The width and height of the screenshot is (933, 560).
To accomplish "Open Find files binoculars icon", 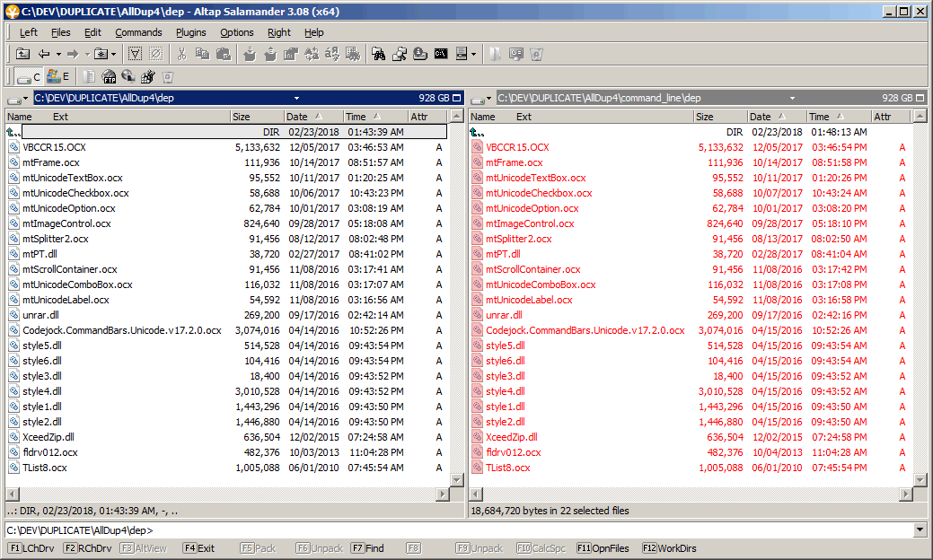I will coord(378,54).
